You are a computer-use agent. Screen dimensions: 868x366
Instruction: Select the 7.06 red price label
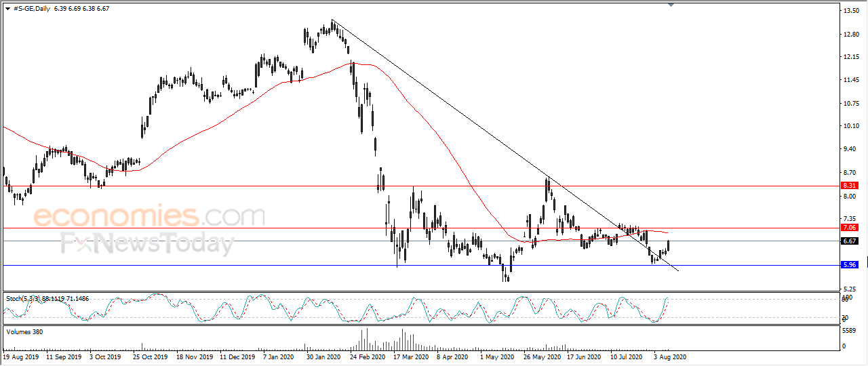pos(850,228)
